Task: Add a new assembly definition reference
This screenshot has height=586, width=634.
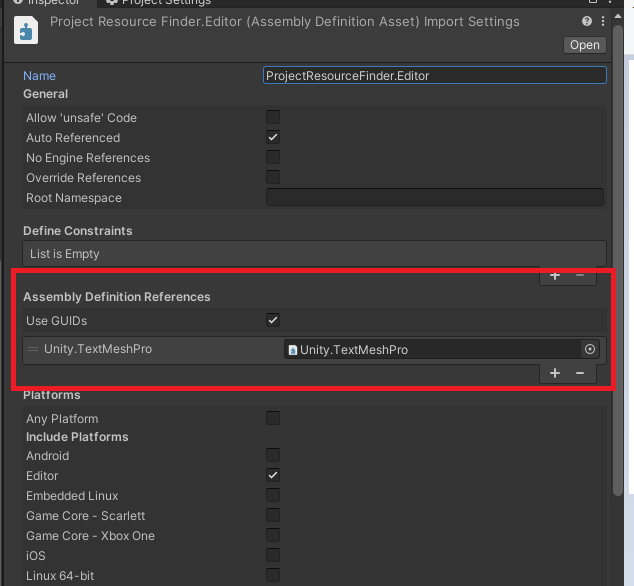Action: tap(555, 373)
